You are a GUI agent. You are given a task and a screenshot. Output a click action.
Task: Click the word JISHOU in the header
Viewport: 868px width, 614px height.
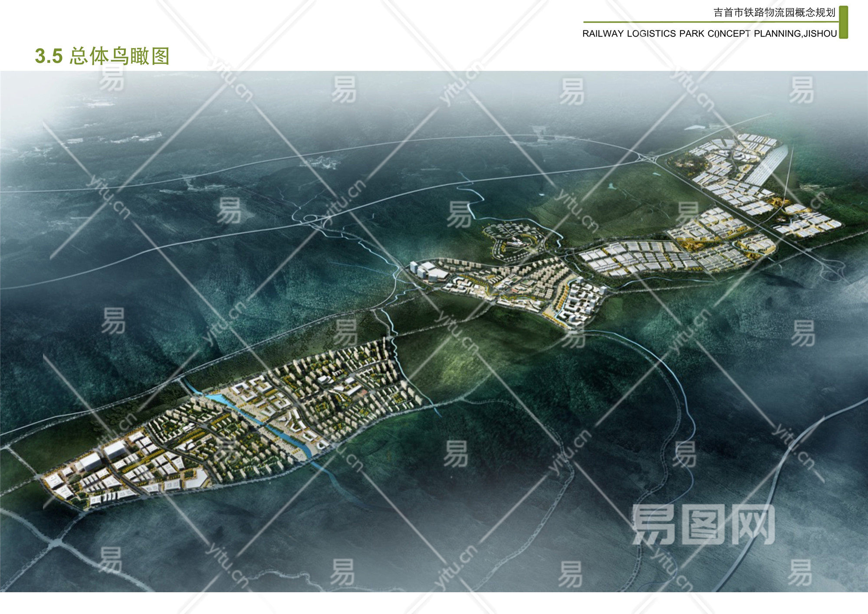coord(820,33)
